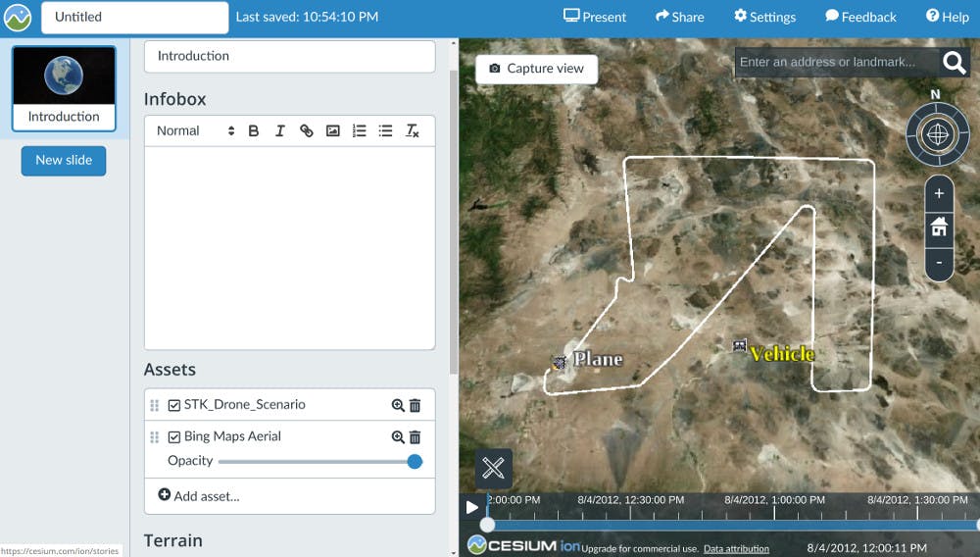Image resolution: width=980 pixels, height=557 pixels.
Task: Uncheck the STK_Drone_Scenario asset checkbox
Action: tap(174, 405)
